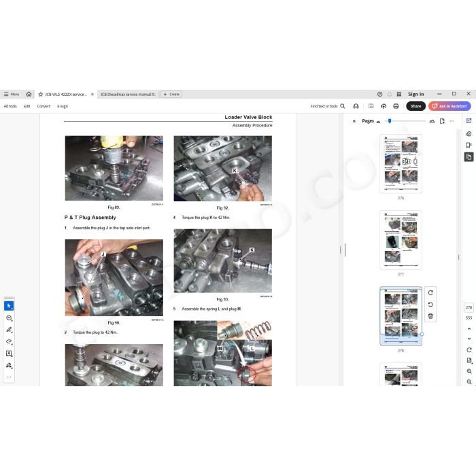Open the E-Sign tool

click(63, 106)
